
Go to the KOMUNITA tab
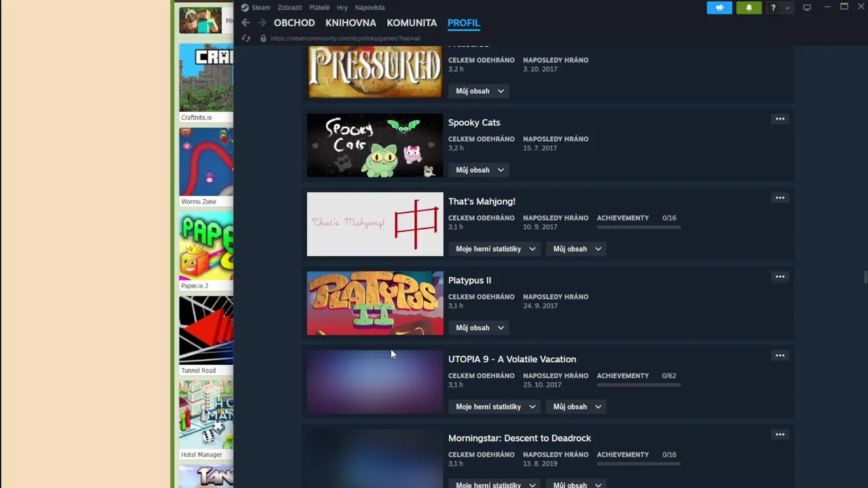(412, 23)
